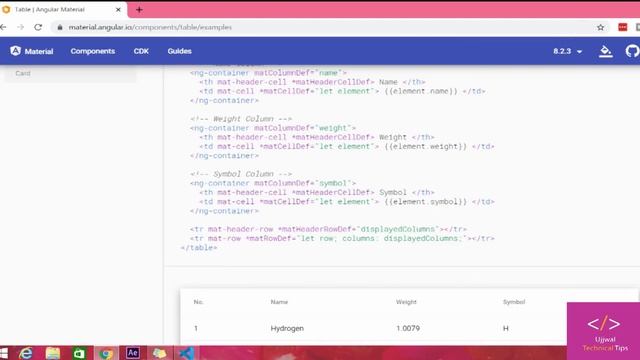
Task: Open the Store icon in the taskbar
Action: pyautogui.click(x=79, y=353)
